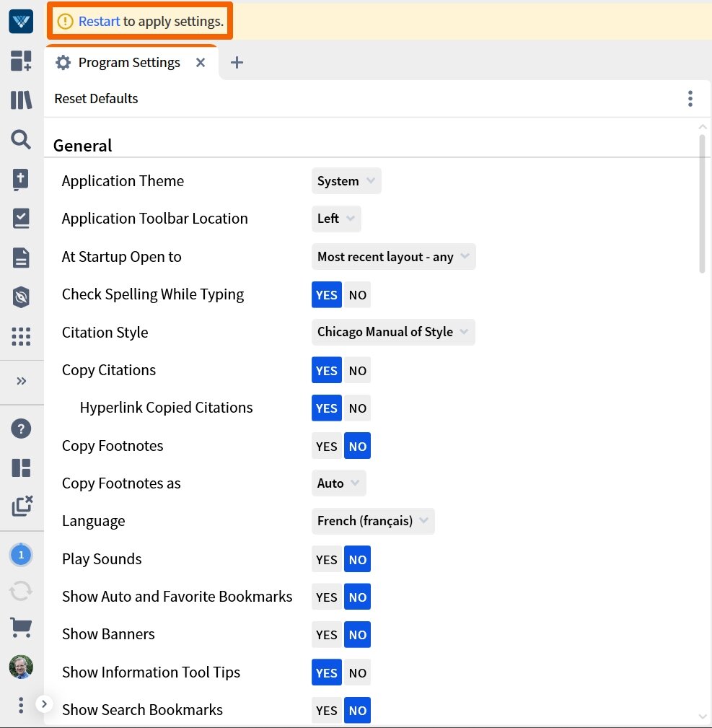Click the Program Settings gear icon
Screen dimensions: 712x728
(x=63, y=62)
